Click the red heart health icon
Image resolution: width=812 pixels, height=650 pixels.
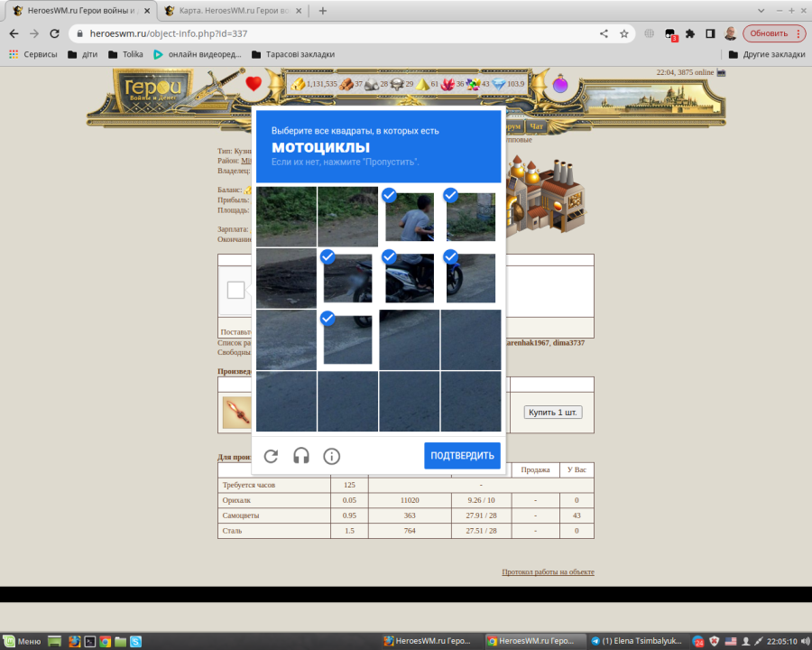coord(254,83)
